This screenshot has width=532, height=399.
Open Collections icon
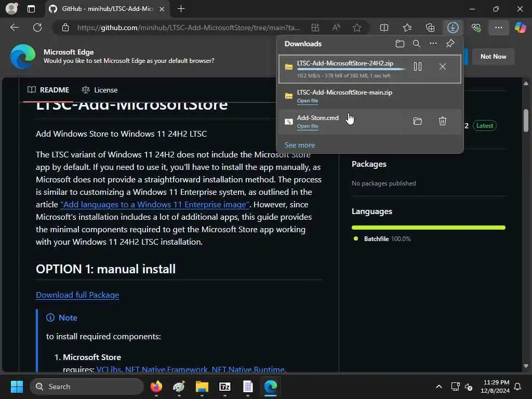(x=430, y=28)
